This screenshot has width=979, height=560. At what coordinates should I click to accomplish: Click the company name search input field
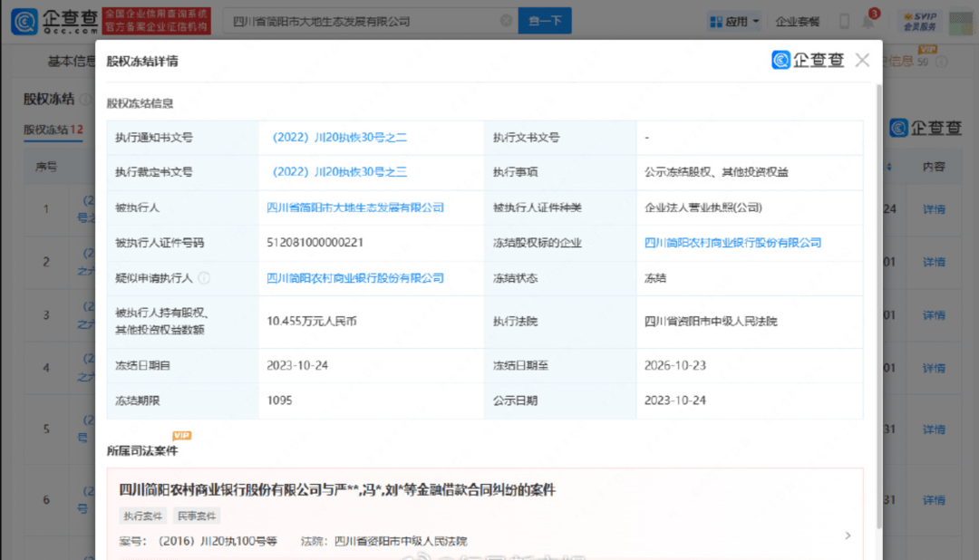pos(363,21)
